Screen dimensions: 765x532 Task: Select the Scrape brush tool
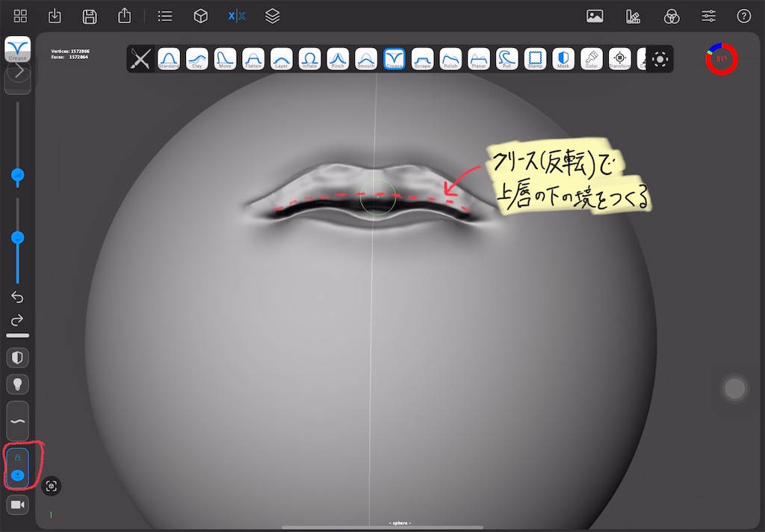click(x=423, y=58)
